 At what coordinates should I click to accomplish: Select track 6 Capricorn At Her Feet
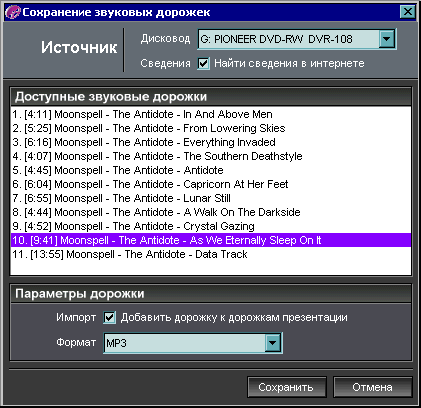(x=211, y=184)
